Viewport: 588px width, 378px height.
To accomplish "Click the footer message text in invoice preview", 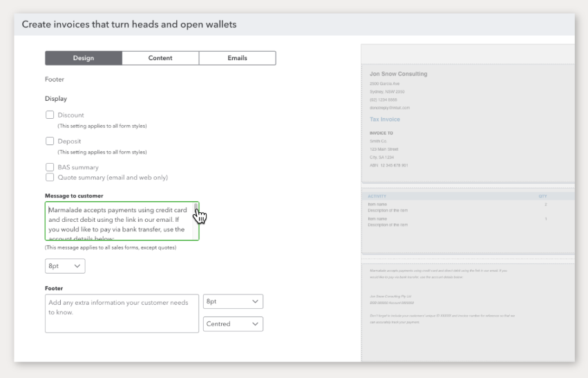I will click(x=438, y=274).
